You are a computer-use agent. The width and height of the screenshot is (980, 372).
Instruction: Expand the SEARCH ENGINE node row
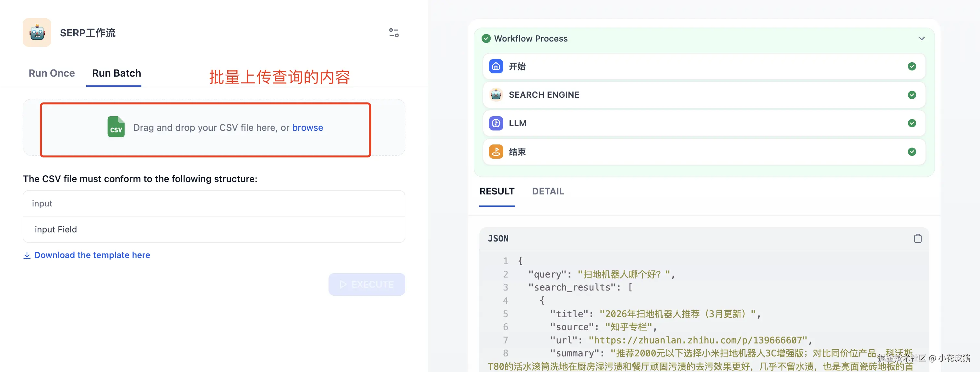704,95
